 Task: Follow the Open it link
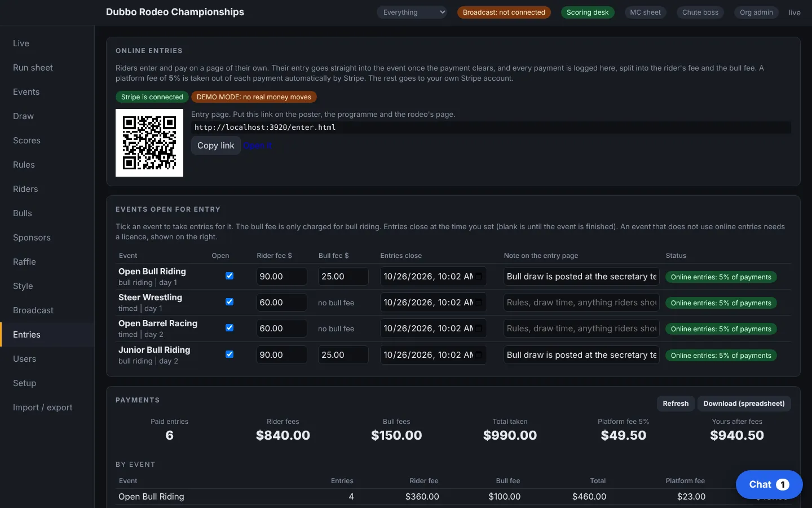pos(257,146)
